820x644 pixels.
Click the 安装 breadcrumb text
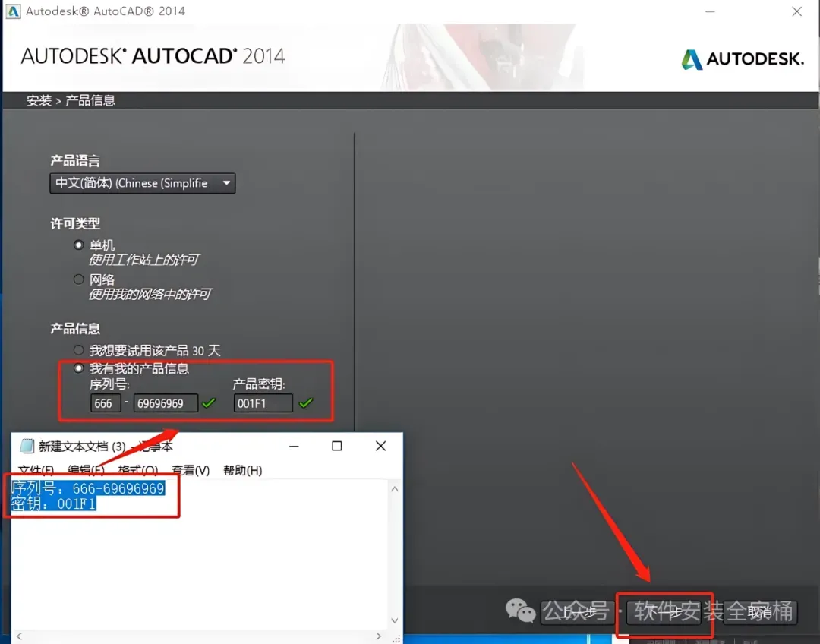point(39,100)
